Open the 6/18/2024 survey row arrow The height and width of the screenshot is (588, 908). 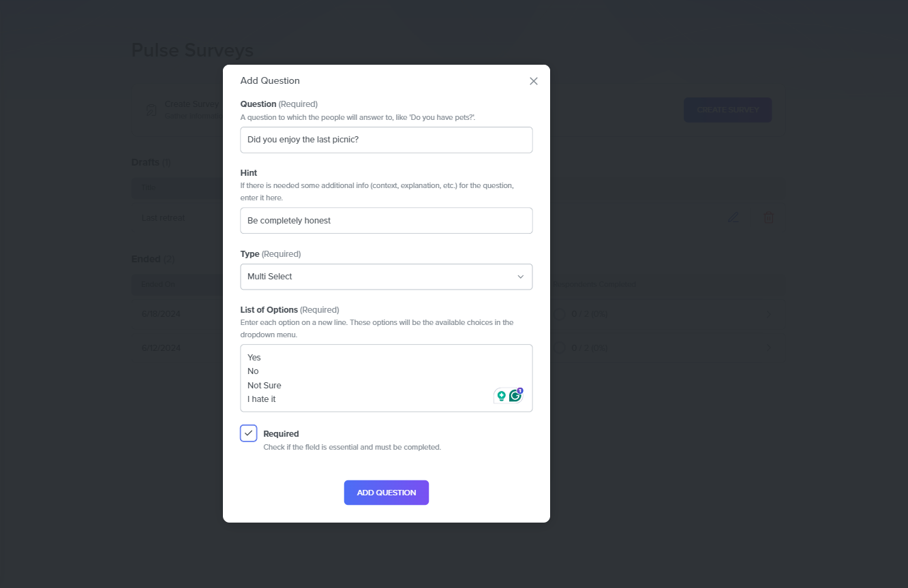point(770,314)
